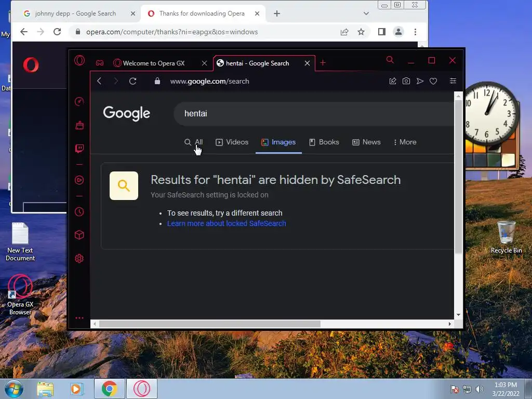
Task: Click the scroll-down arrow in Opera GX window
Action: [x=458, y=315]
